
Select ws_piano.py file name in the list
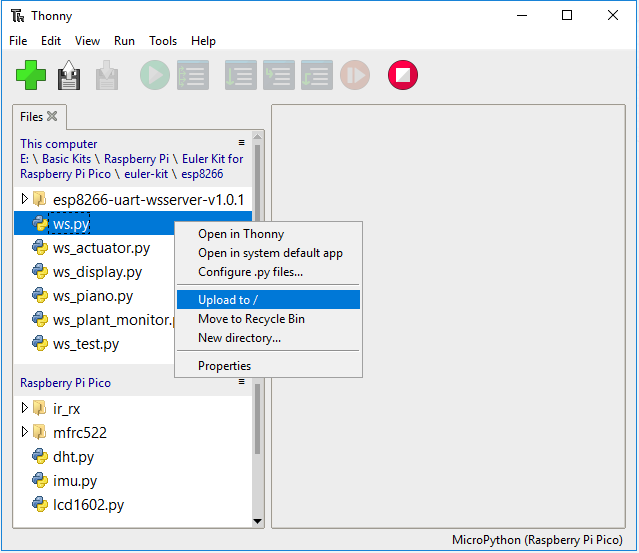point(93,296)
